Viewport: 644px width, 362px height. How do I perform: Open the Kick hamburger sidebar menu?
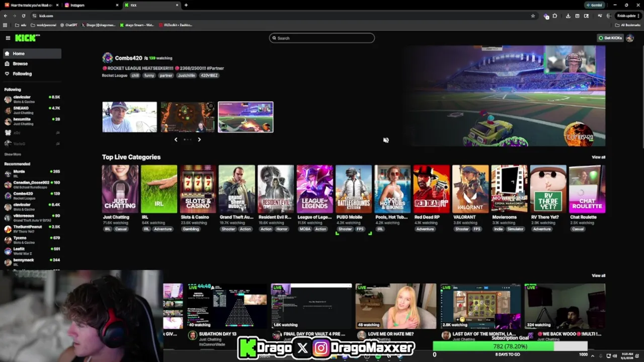tap(8, 38)
